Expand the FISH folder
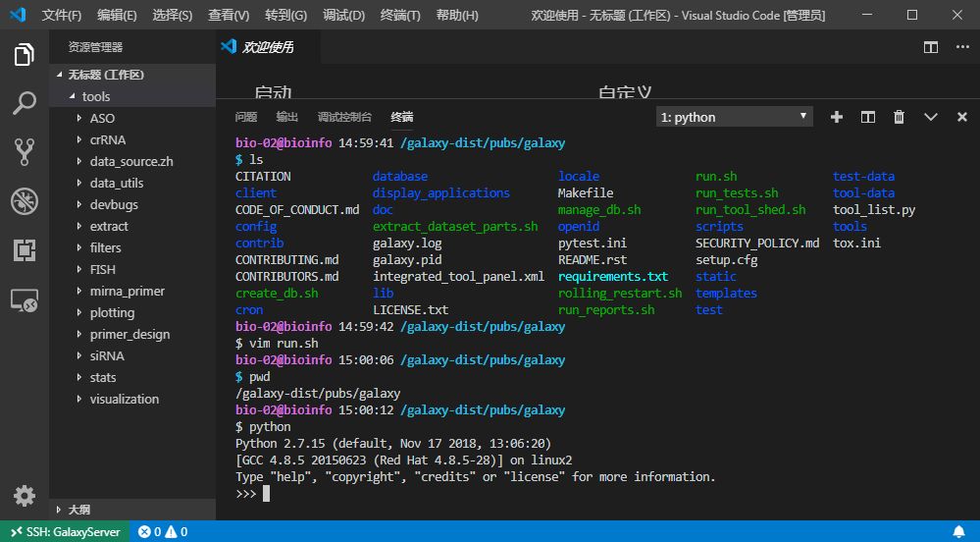Viewport: 980px width, 542px height. [132, 269]
